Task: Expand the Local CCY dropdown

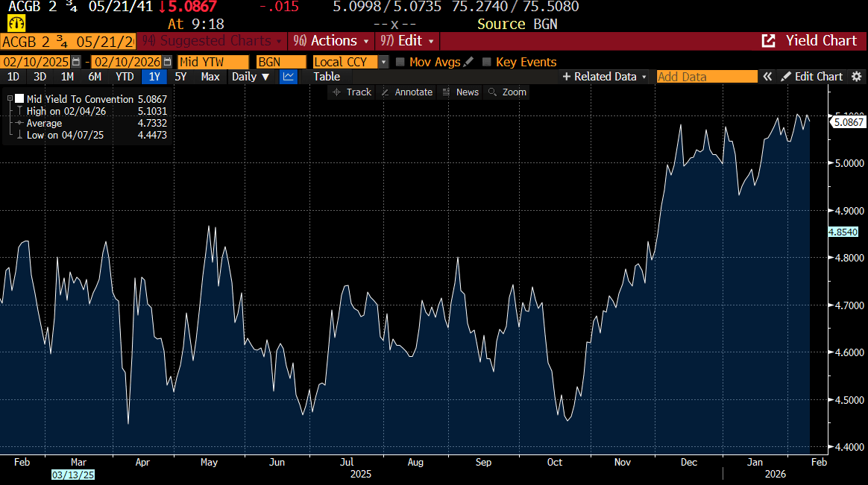Action: 383,63
